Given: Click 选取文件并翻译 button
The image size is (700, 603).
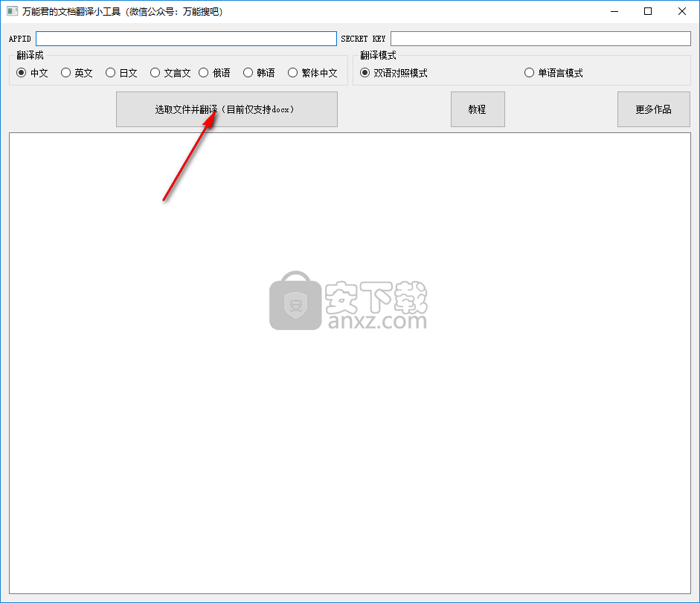Looking at the screenshot, I should pyautogui.click(x=227, y=109).
